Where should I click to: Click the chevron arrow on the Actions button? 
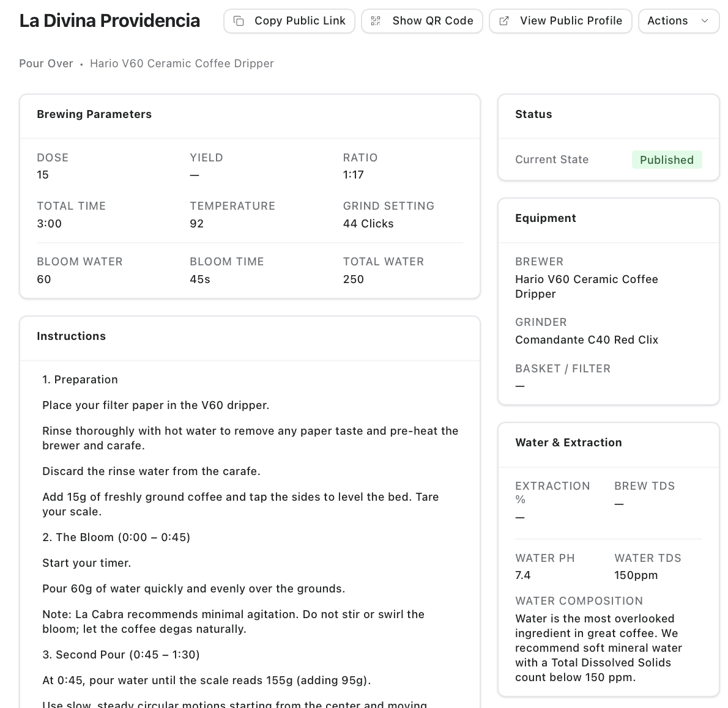click(705, 21)
